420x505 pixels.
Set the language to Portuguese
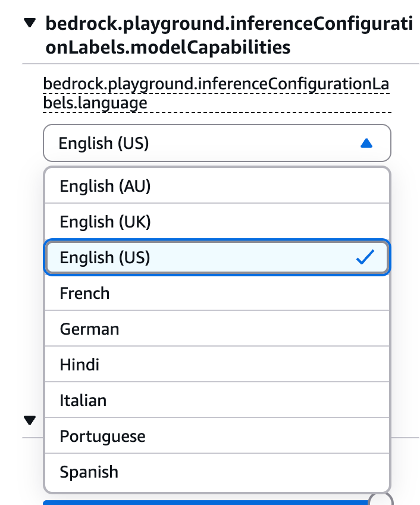pyautogui.click(x=102, y=436)
